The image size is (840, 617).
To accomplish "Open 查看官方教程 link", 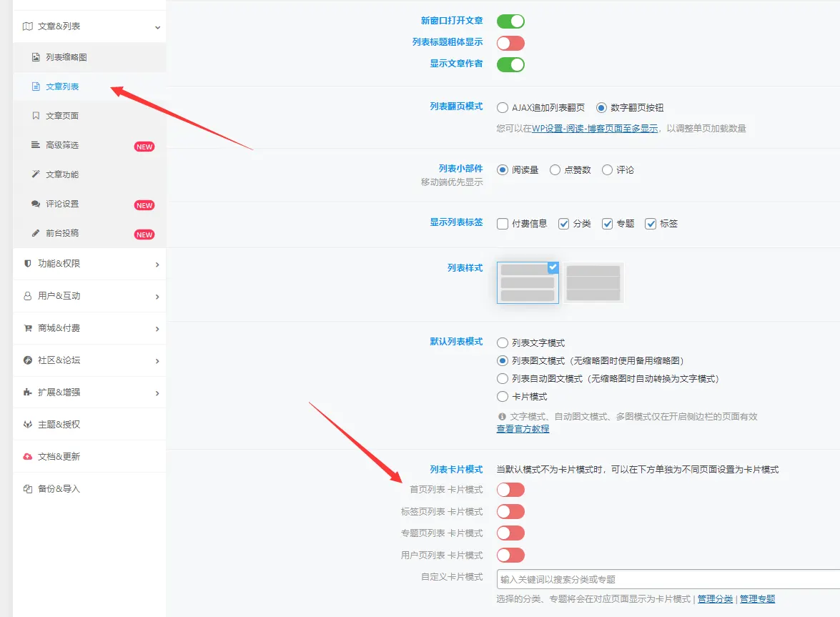I will 523,429.
